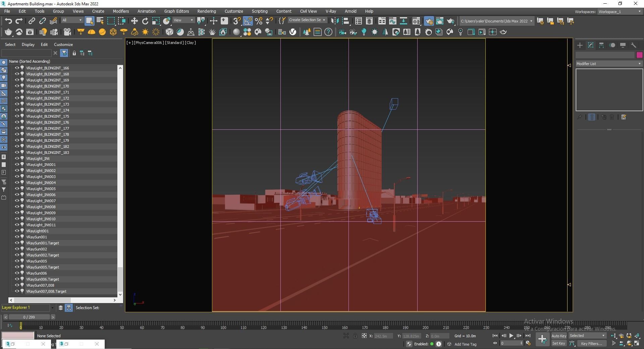
Task: Activate the Select and Move tool
Action: (134, 21)
